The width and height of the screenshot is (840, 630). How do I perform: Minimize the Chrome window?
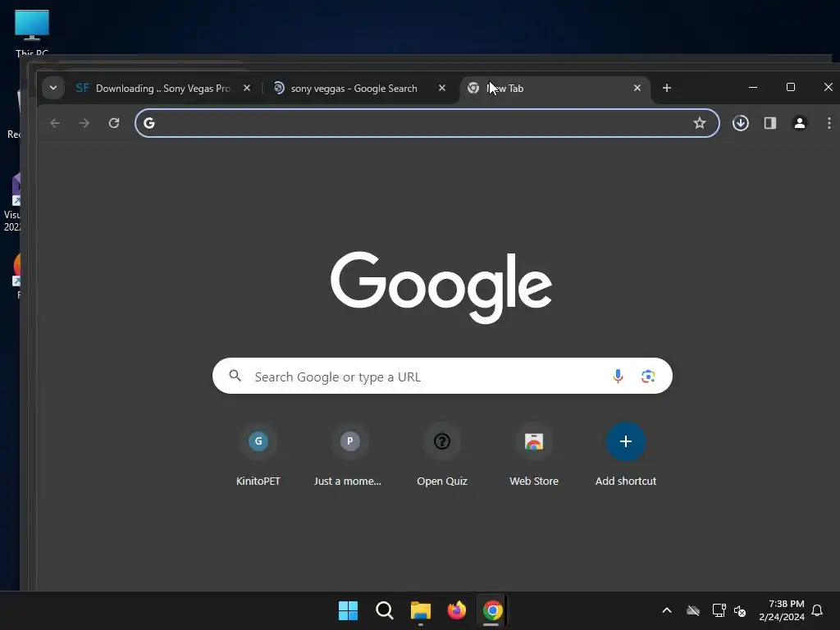tap(753, 87)
